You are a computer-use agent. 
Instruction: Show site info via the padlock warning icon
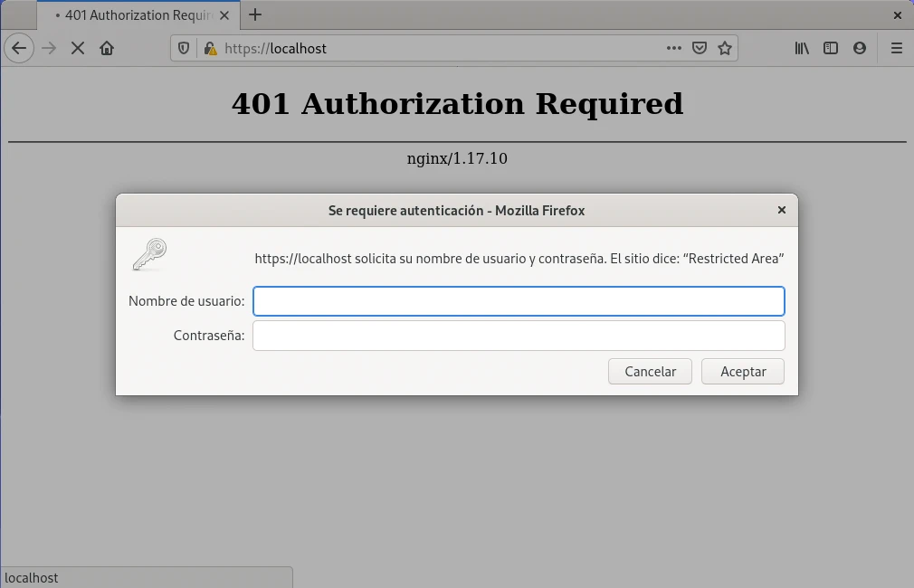click(x=210, y=48)
